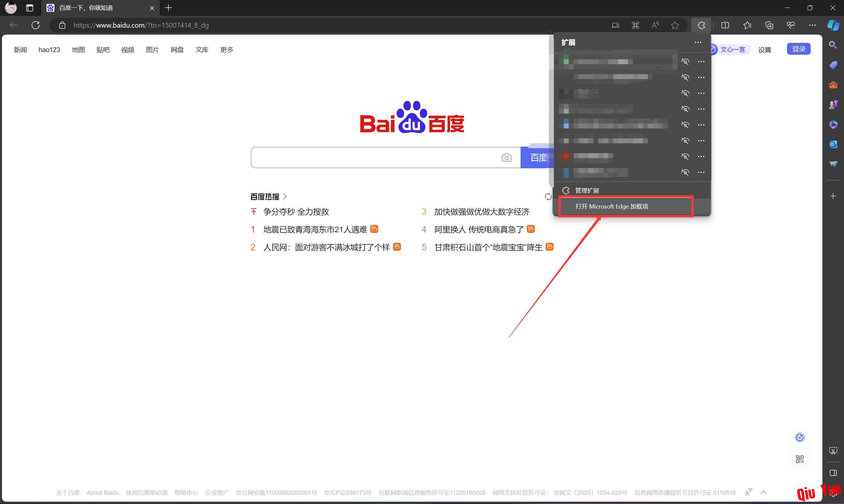Reload the page with refresh icon
Image resolution: width=844 pixels, height=504 pixels.
coord(36,25)
